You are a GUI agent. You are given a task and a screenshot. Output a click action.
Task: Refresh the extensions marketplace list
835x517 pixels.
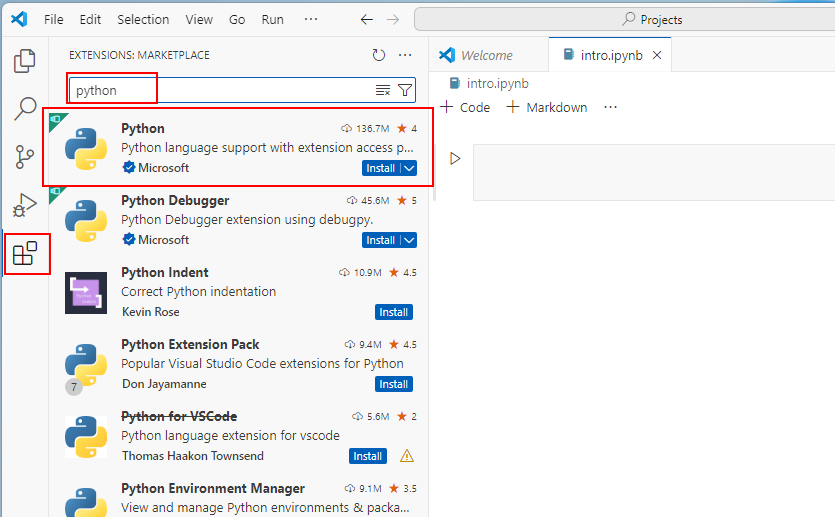coord(379,55)
